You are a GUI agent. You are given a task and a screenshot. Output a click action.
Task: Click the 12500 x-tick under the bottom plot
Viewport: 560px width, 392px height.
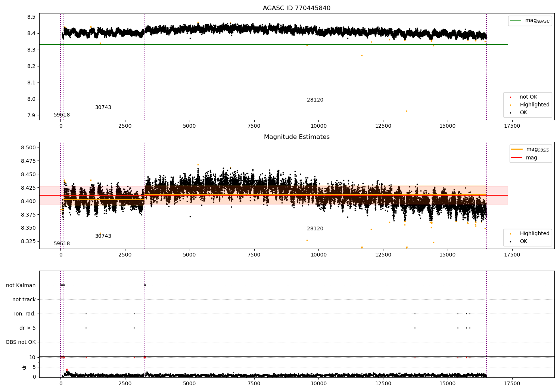point(383,384)
